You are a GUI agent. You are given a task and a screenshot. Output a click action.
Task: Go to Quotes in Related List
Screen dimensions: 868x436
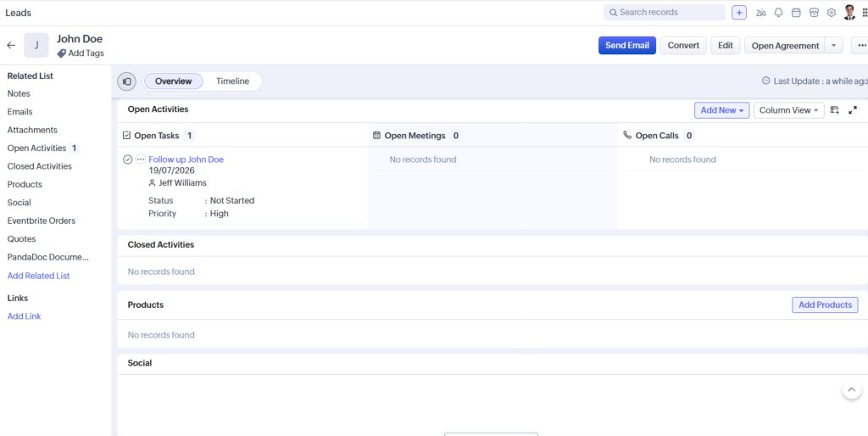point(21,239)
